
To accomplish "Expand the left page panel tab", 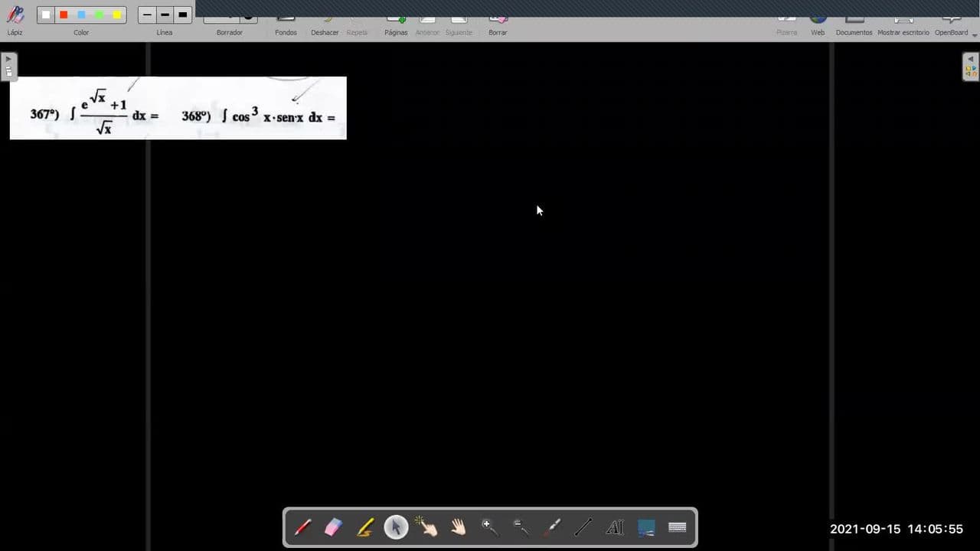I will click(x=8, y=67).
